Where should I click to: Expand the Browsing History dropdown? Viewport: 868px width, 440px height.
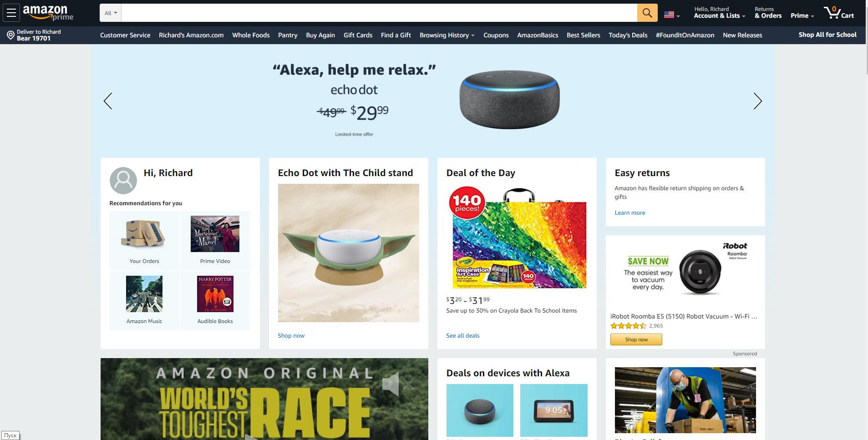[447, 35]
